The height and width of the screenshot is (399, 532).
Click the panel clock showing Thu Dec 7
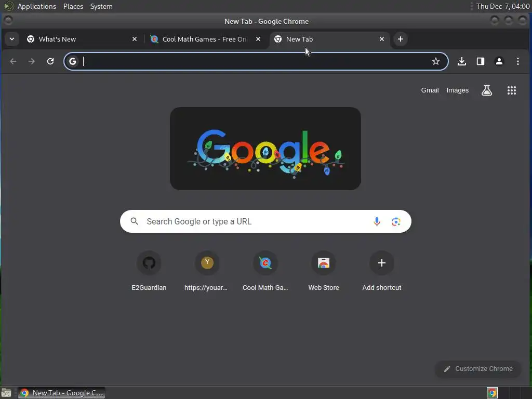[502, 6]
